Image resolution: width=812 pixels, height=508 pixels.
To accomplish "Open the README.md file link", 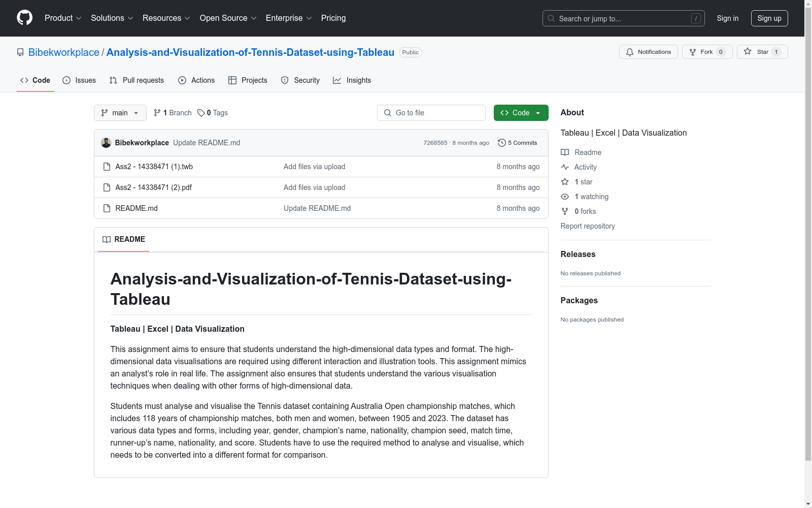I will point(137,208).
